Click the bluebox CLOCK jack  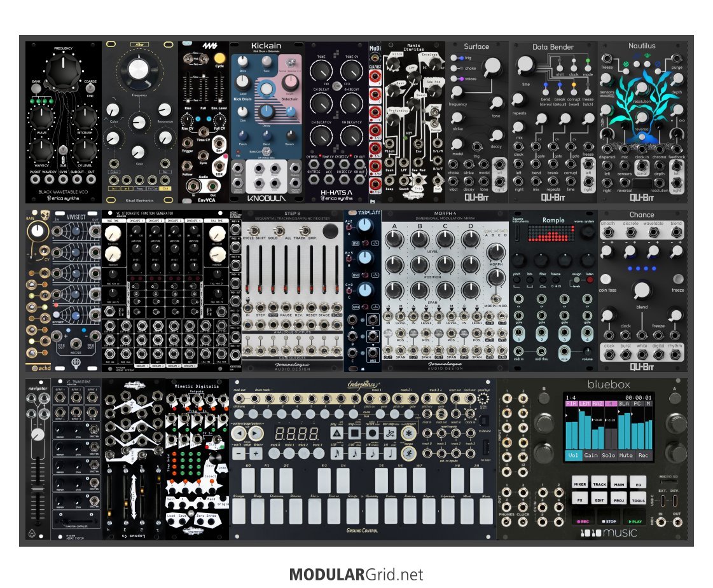523,522
